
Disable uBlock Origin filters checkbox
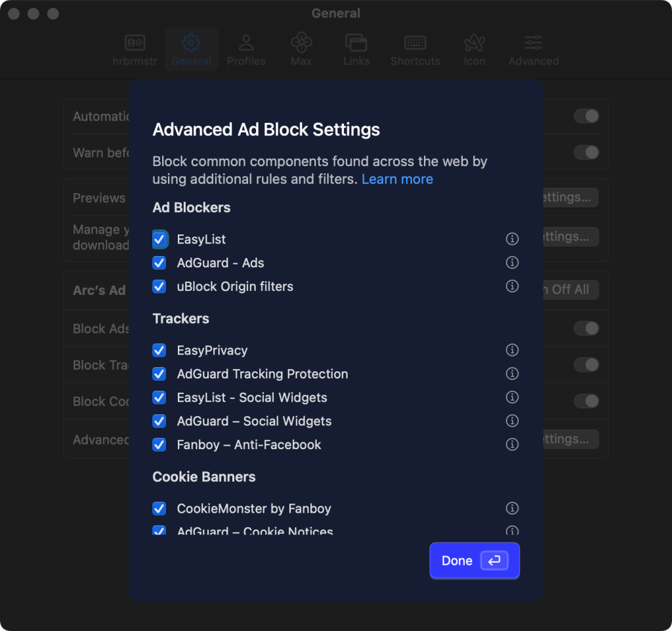pos(159,286)
